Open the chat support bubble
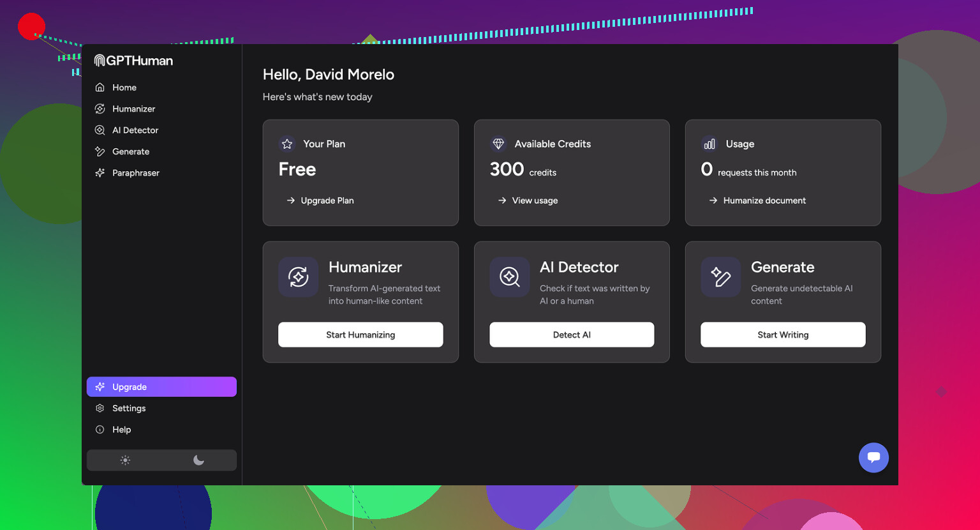The image size is (980, 530). click(x=873, y=458)
